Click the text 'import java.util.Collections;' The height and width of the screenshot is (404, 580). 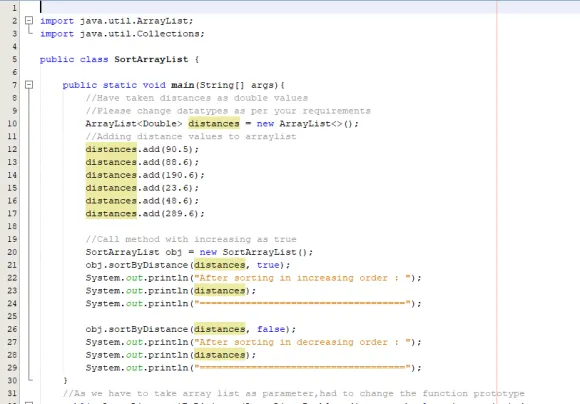pos(122,34)
